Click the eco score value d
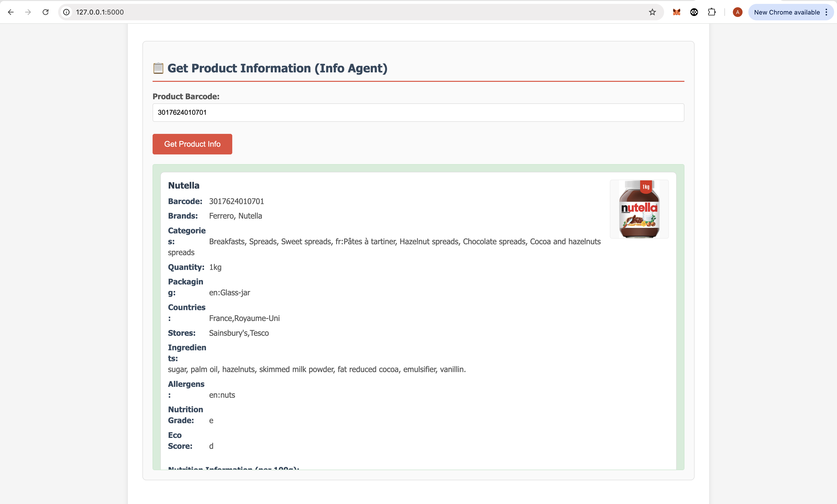Image resolution: width=837 pixels, height=504 pixels. tap(211, 446)
